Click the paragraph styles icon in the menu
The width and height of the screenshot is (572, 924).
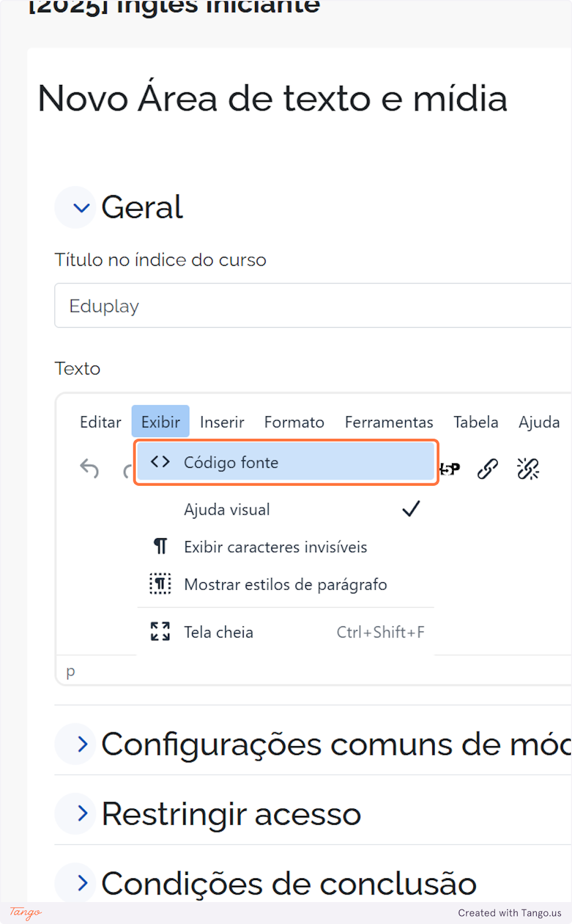pyautogui.click(x=160, y=584)
